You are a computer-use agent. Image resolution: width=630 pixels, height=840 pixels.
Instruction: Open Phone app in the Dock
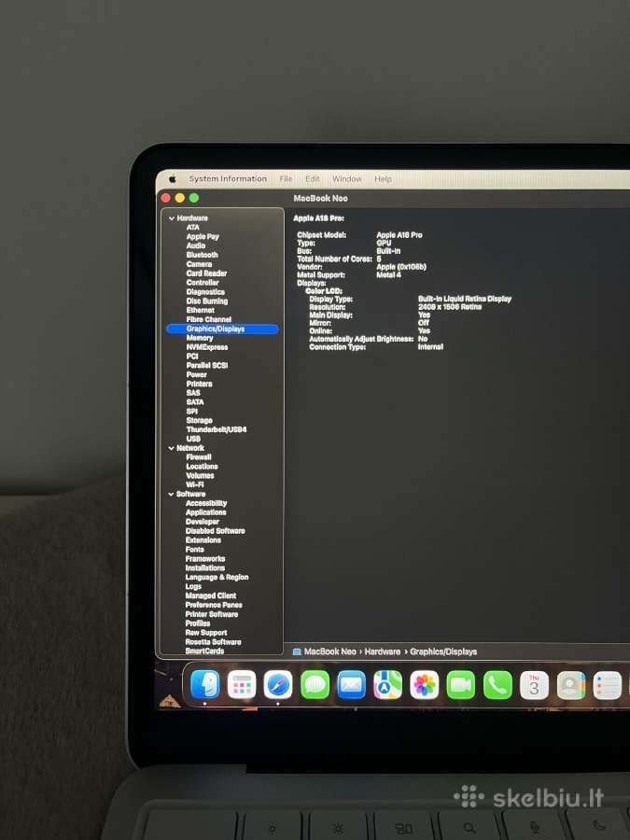coord(497,684)
